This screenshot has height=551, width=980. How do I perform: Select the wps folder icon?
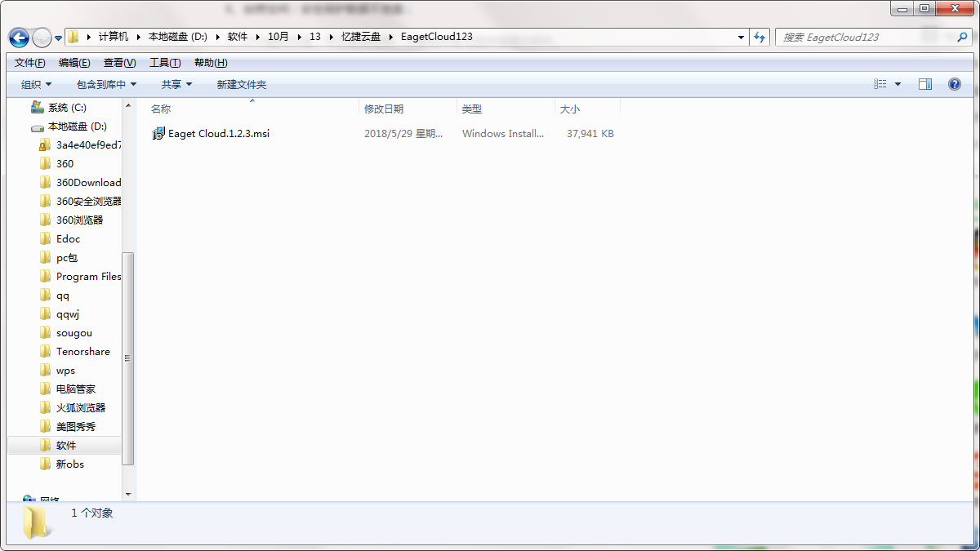click(46, 370)
